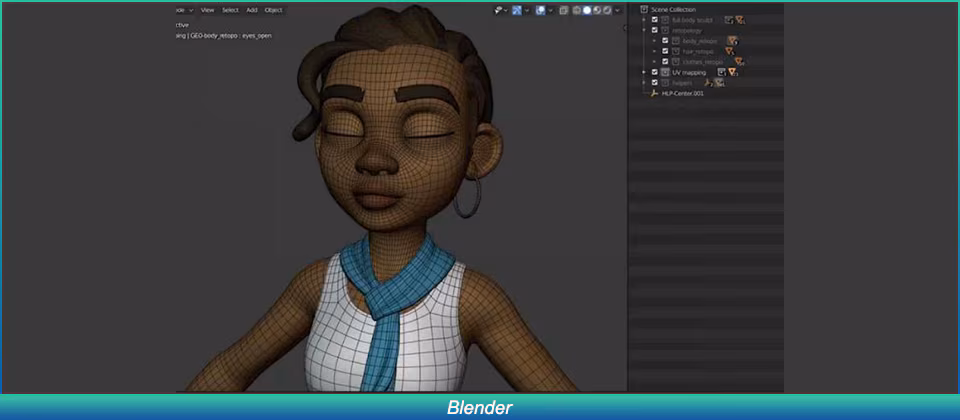Click the UV mapping collection icon
Image resolution: width=960 pixels, height=420 pixels.
[665, 72]
